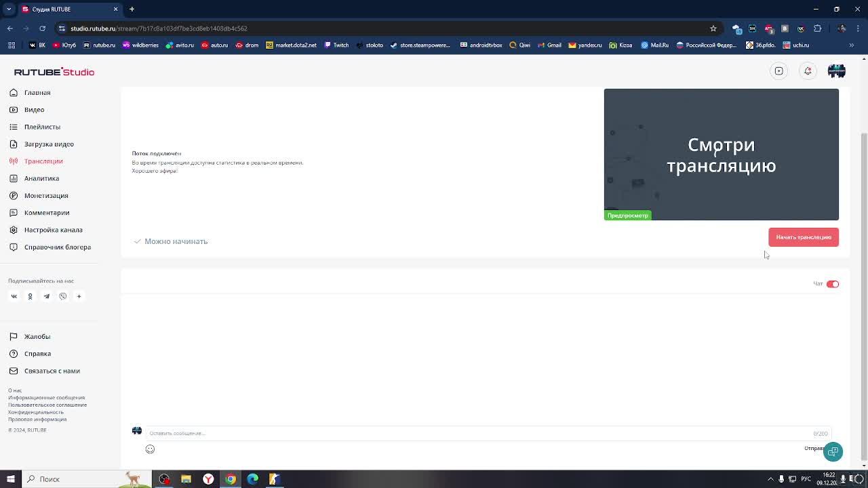Show hidden tray icons chevron
Image resolution: width=868 pixels, height=488 pixels.
pos(770,479)
